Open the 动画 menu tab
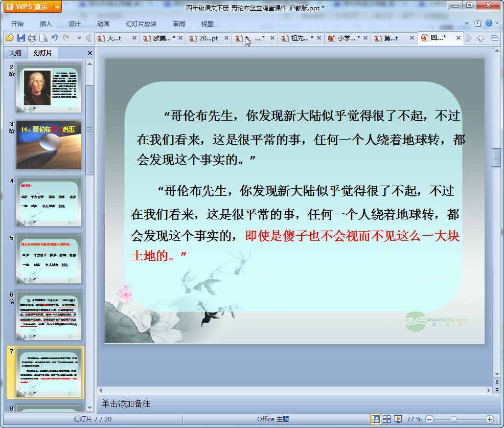The image size is (504, 428). tap(103, 24)
